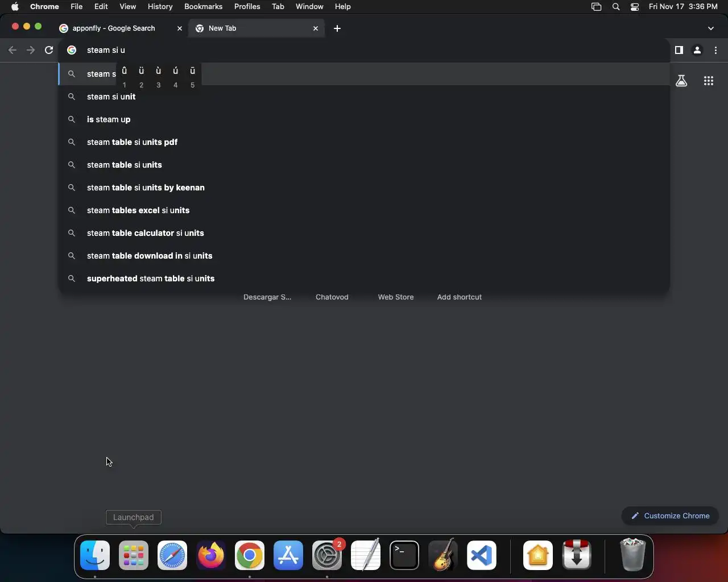Open the View menu

128,7
